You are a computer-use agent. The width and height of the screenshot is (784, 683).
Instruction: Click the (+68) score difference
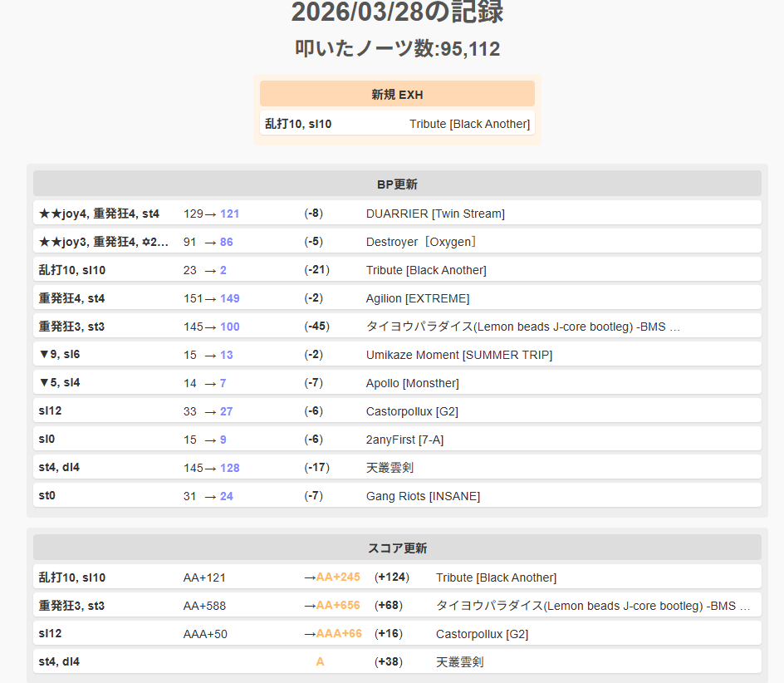(389, 606)
